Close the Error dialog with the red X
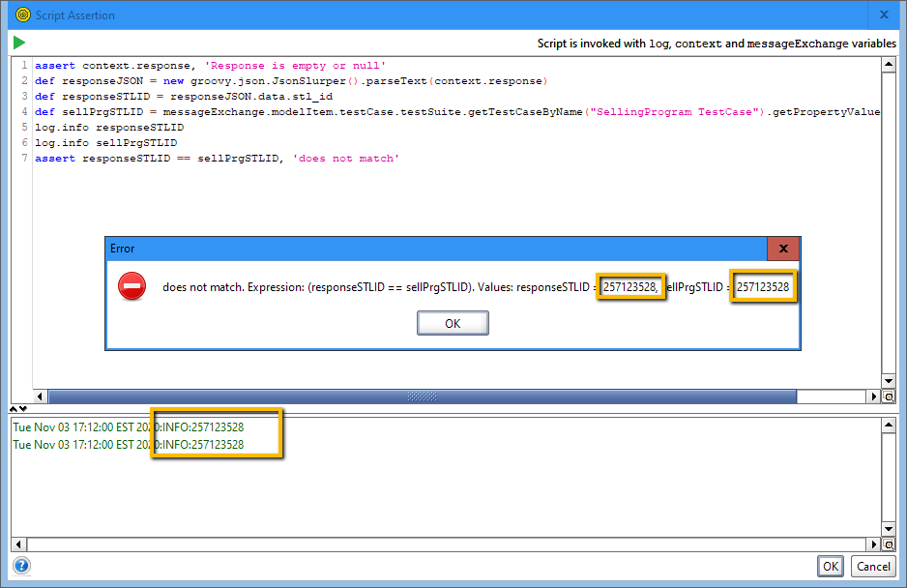 click(783, 249)
